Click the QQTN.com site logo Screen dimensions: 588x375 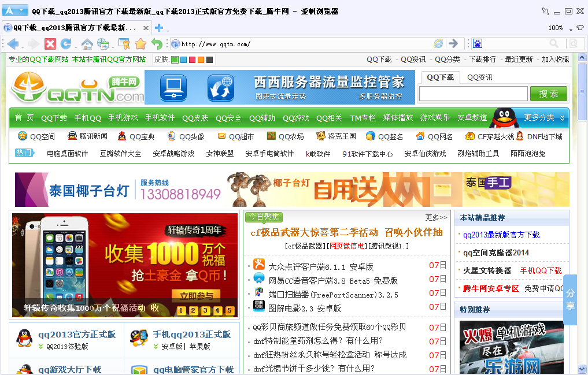coord(77,88)
